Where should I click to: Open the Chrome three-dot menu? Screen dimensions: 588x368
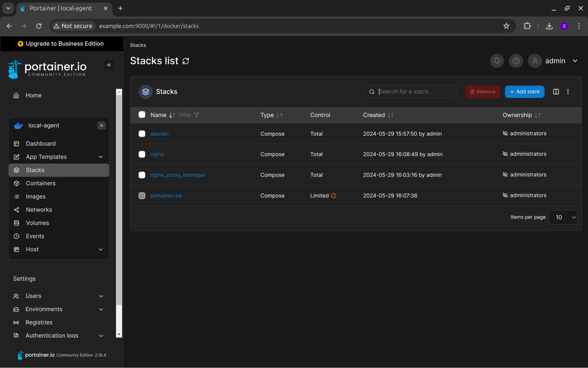click(x=579, y=26)
